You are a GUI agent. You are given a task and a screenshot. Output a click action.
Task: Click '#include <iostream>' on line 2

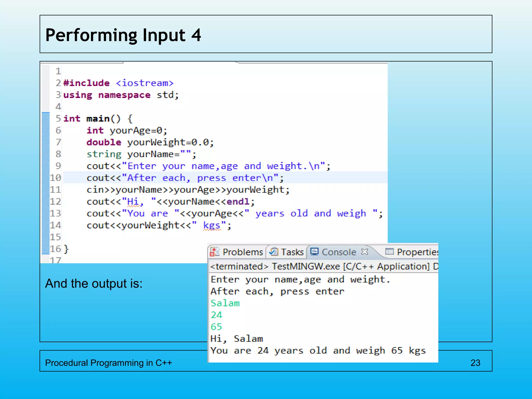pos(118,83)
